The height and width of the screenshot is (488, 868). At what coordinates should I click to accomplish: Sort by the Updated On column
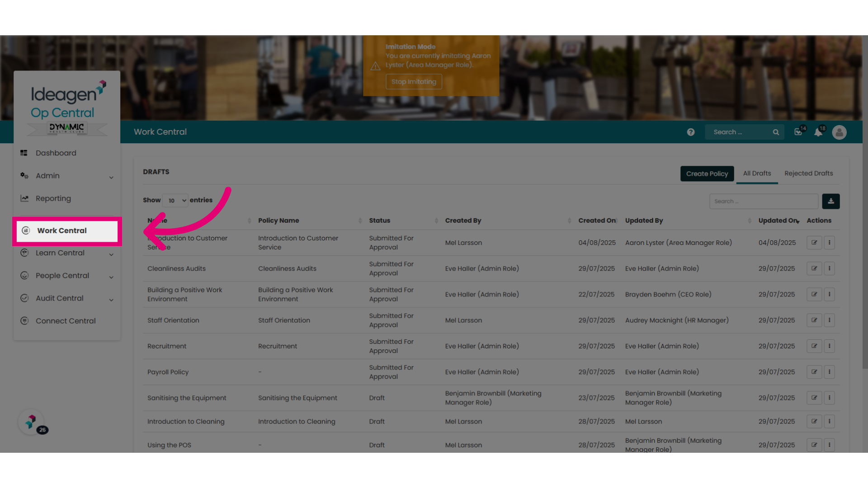(x=778, y=221)
